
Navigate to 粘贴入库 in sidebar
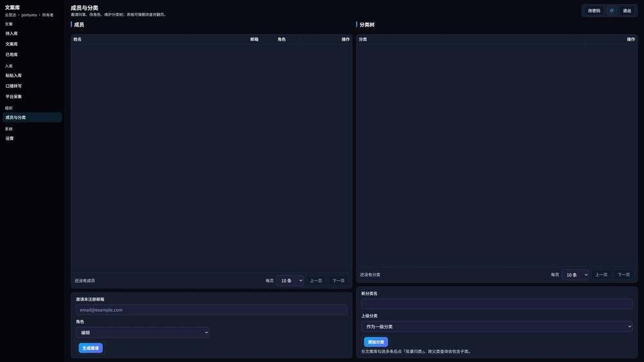32,75
